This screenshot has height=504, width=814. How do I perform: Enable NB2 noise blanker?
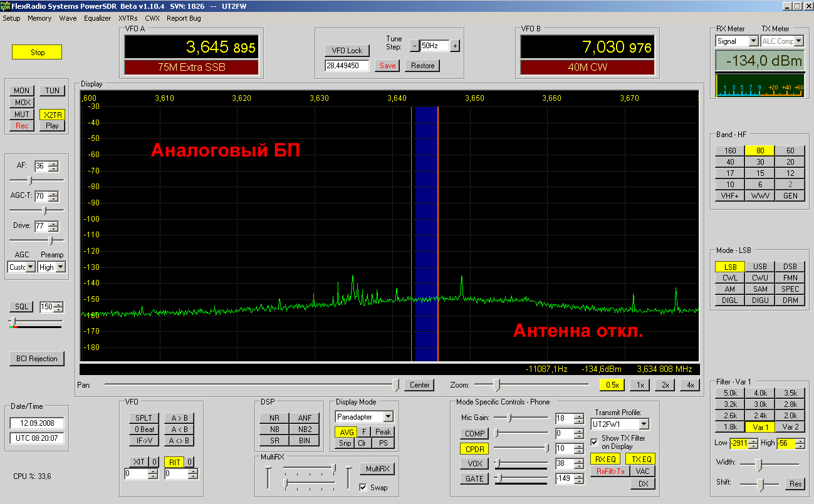click(305, 429)
